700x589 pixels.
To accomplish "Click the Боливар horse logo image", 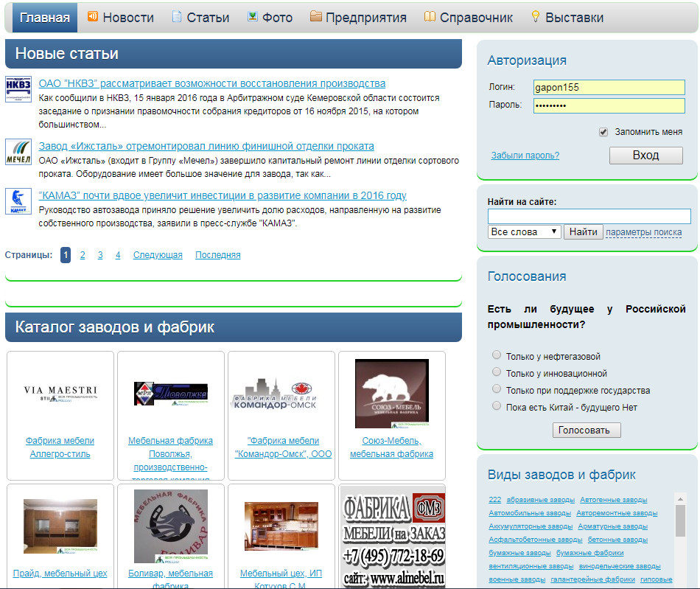I will (170, 526).
